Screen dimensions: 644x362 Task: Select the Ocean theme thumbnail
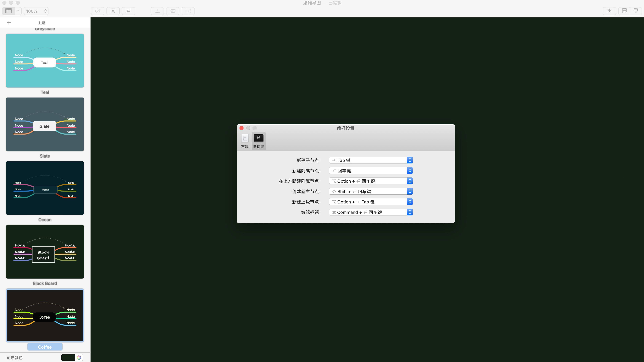(x=45, y=188)
